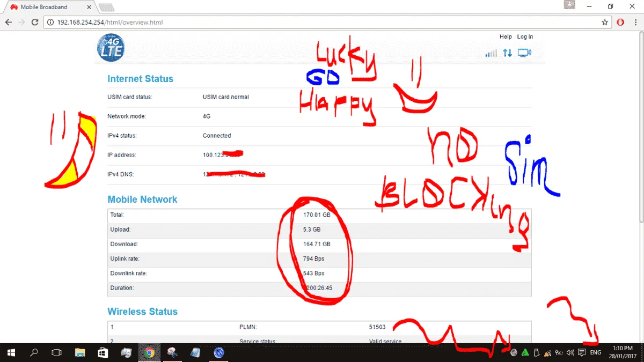Click the Wireless Status heading
This screenshot has width=644, height=362.
coord(142,312)
